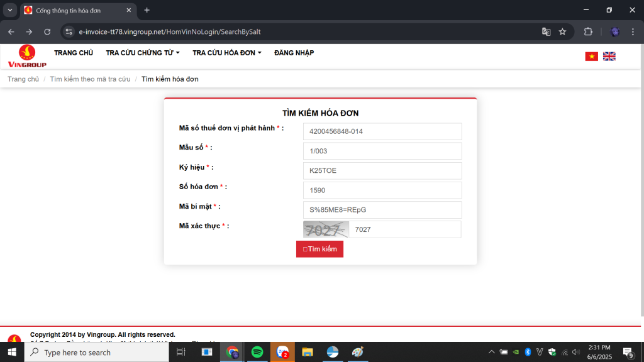Click Tìm kiếm theo mã tra cứu breadcrumb
Image resolution: width=644 pixels, height=362 pixels.
point(91,79)
